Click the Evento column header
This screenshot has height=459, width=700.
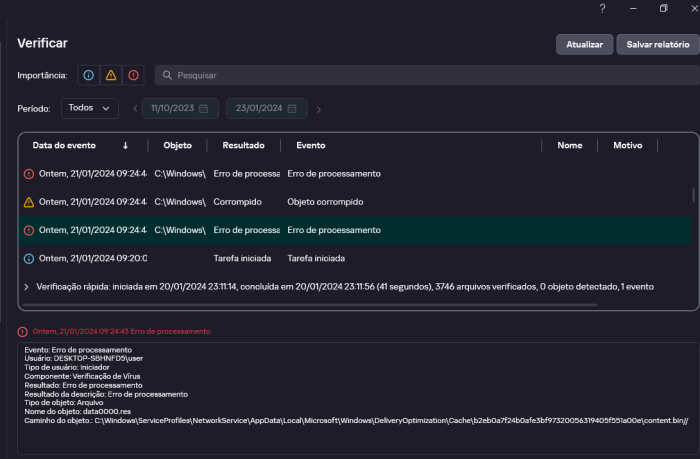point(310,145)
